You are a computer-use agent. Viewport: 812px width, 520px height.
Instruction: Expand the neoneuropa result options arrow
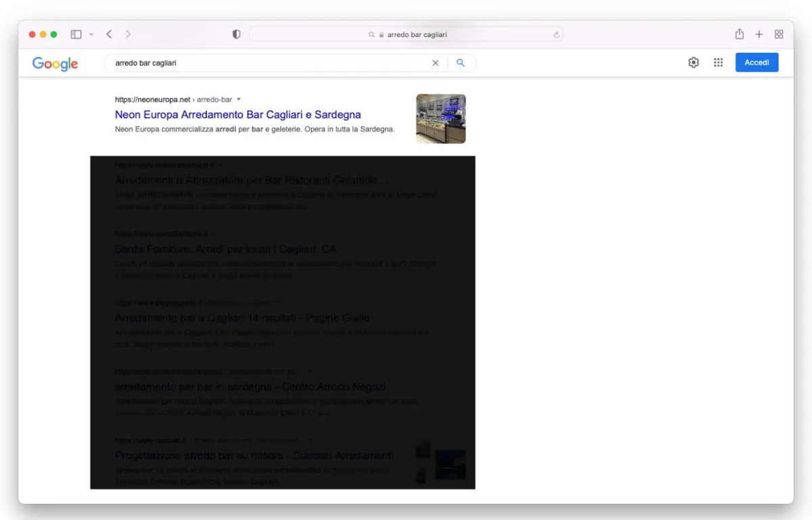point(239,99)
